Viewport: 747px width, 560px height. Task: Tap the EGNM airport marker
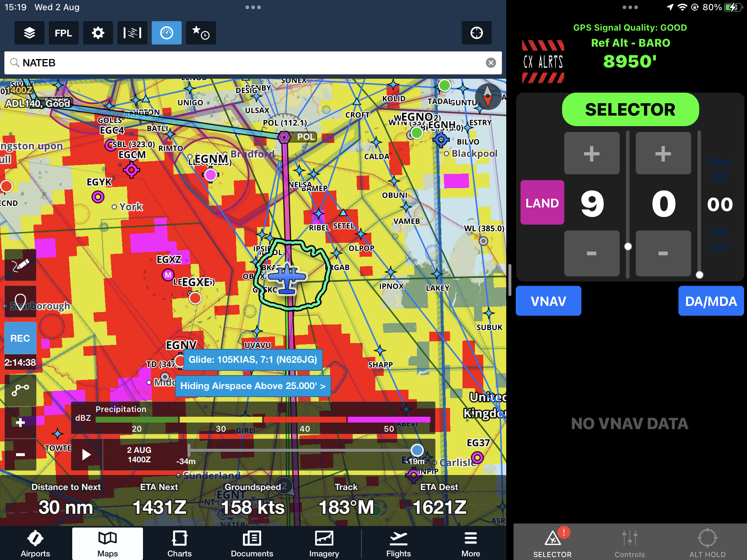coord(210,175)
